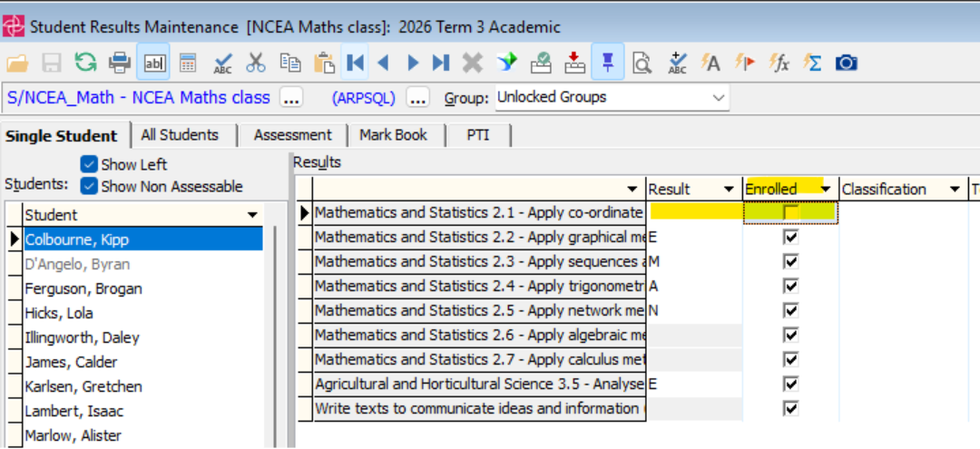Untick Enrolled for Mathematics and Statistics 2.3
The height and width of the screenshot is (449, 980).
[791, 261]
